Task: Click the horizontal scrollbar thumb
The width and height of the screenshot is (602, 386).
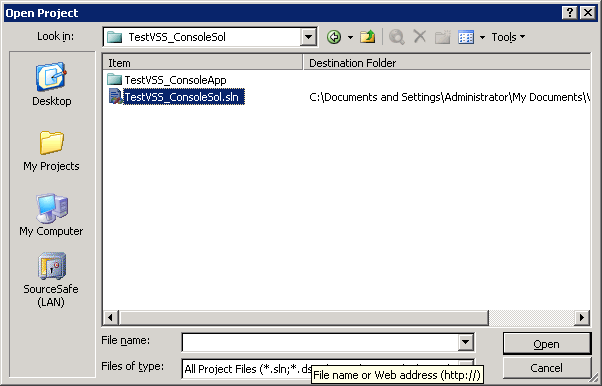Action: tap(304, 318)
